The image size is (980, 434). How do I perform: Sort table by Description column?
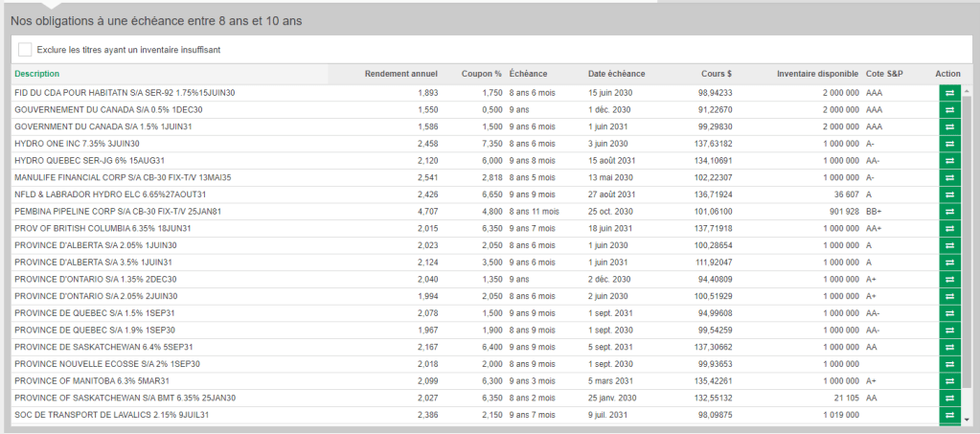pyautogui.click(x=37, y=74)
